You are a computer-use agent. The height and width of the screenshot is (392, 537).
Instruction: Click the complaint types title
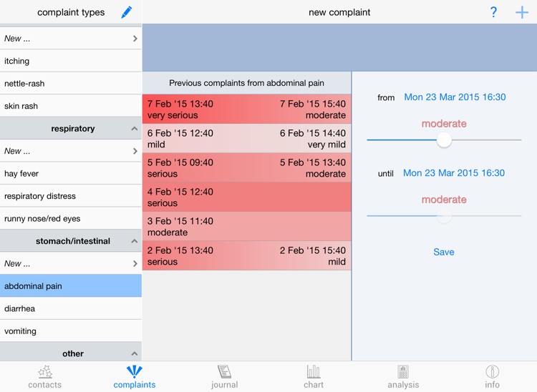71,12
